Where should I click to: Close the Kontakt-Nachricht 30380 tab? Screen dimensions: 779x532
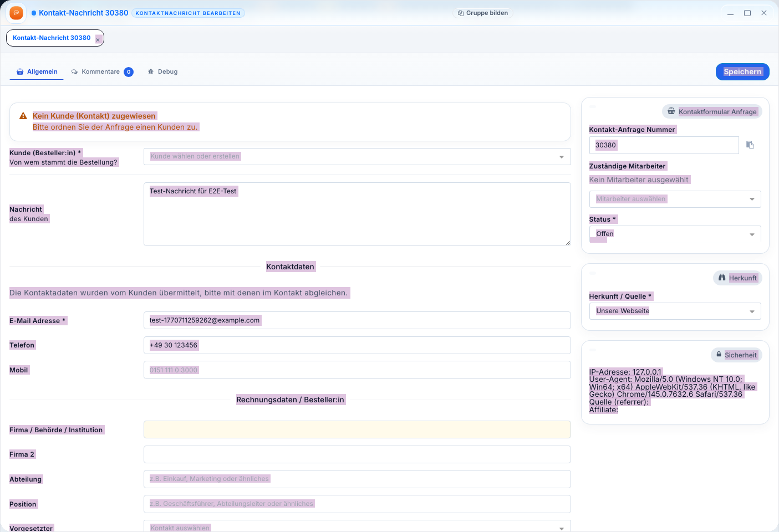click(98, 40)
